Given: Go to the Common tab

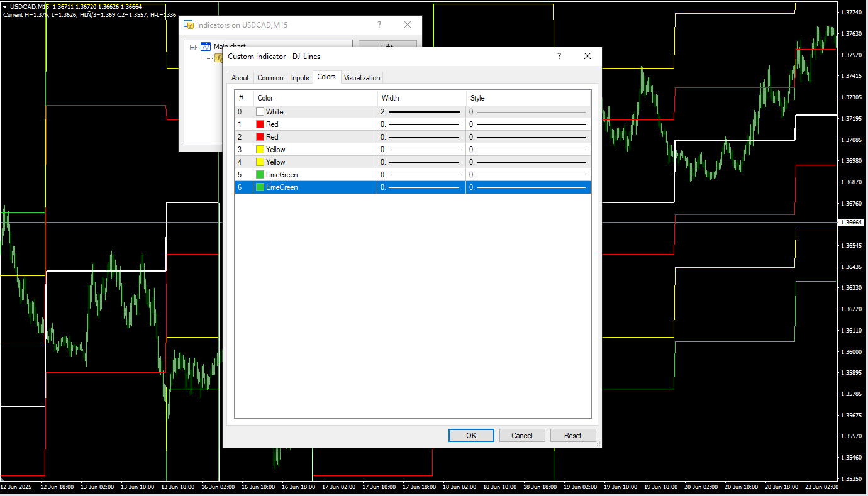Looking at the screenshot, I should point(270,78).
